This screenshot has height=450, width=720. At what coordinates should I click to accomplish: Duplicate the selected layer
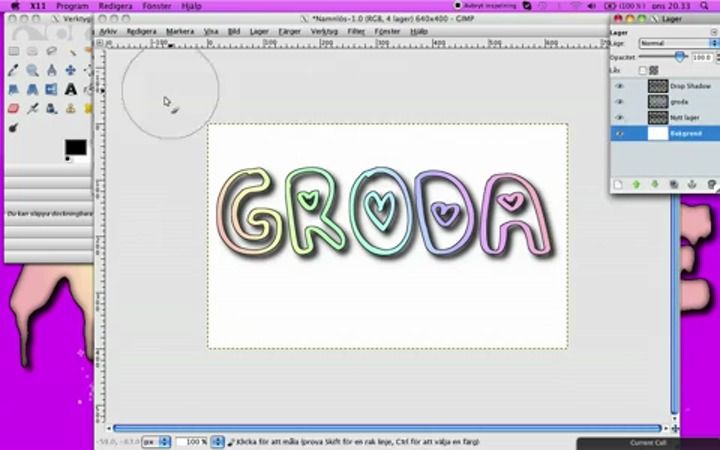[x=674, y=185]
